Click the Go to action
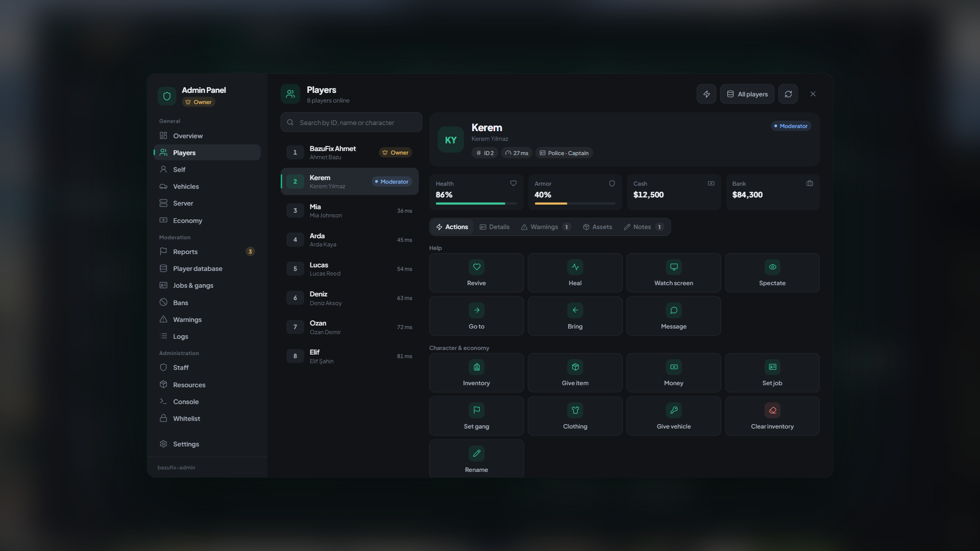 pyautogui.click(x=476, y=316)
